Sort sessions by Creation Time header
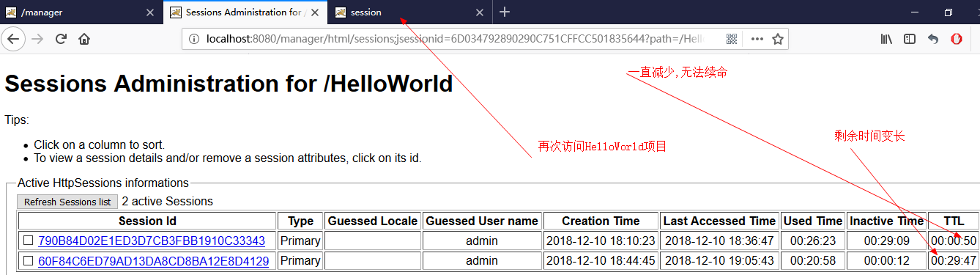This screenshot has height=275, width=980. click(x=601, y=221)
